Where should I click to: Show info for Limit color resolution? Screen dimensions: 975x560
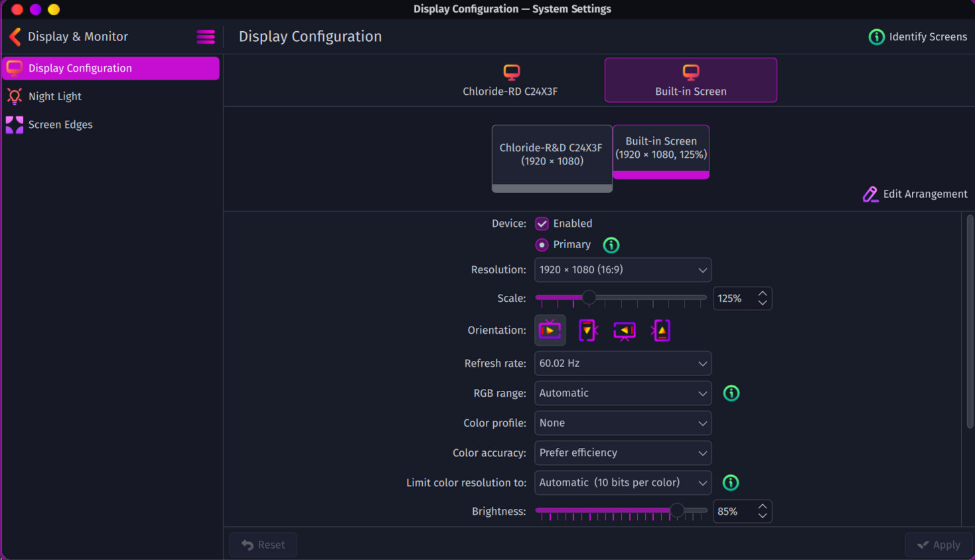(730, 483)
